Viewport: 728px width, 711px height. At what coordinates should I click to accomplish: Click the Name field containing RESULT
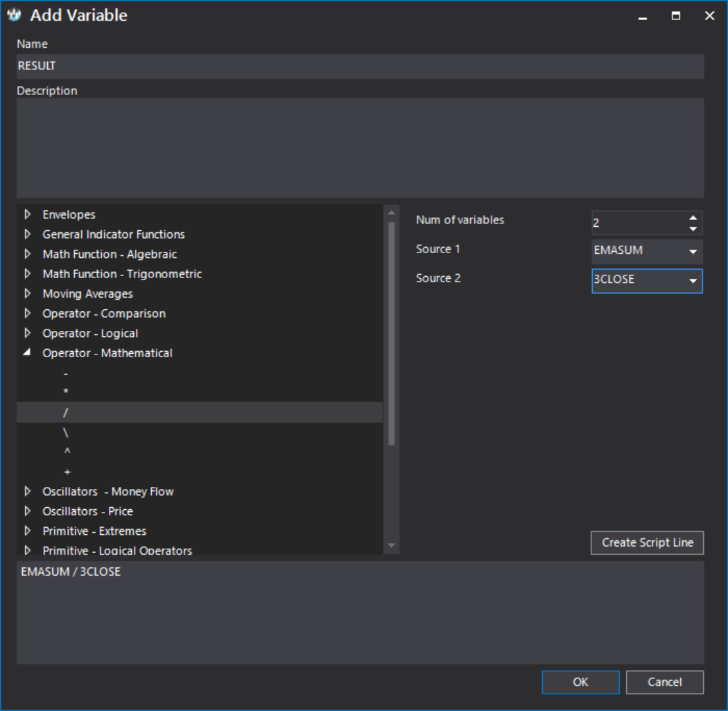click(x=360, y=67)
